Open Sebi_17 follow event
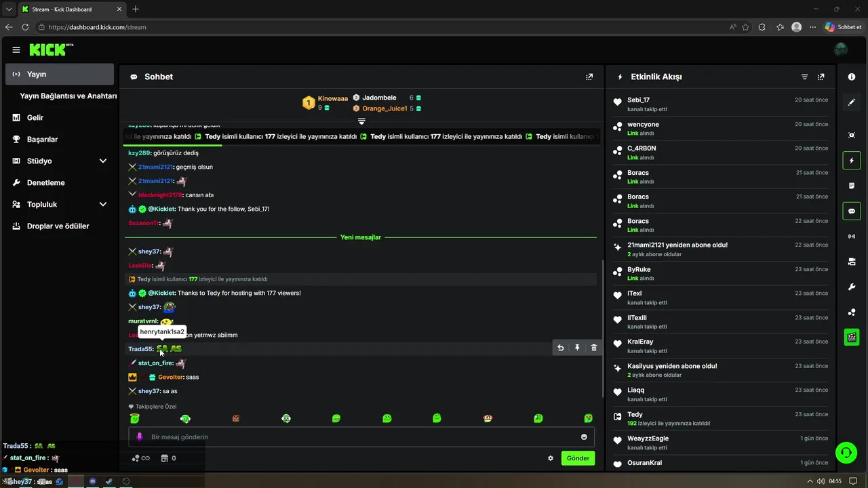868x488 pixels. (721, 104)
